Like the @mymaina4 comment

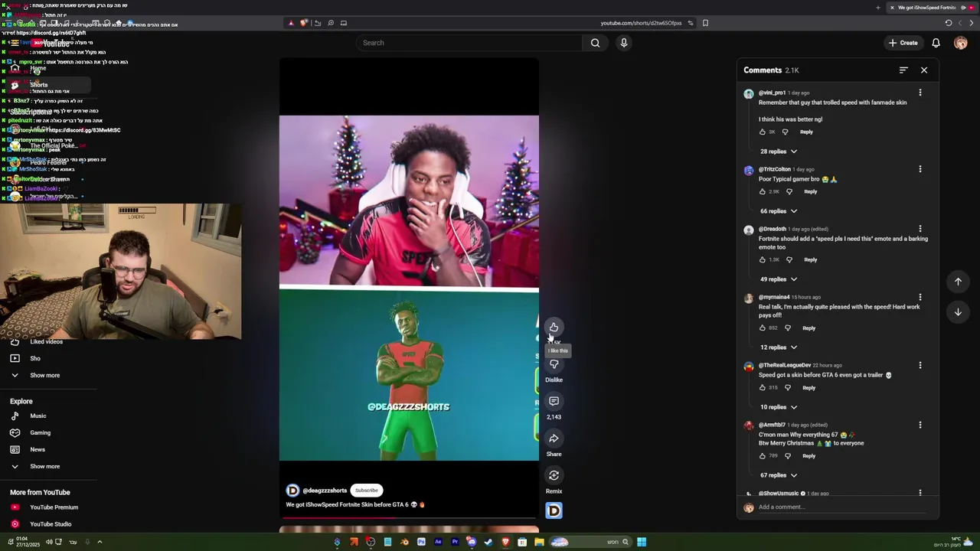pyautogui.click(x=763, y=328)
